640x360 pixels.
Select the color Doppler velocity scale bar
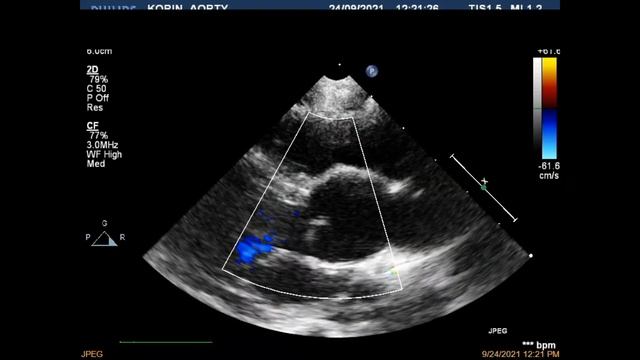pyautogui.click(x=549, y=108)
